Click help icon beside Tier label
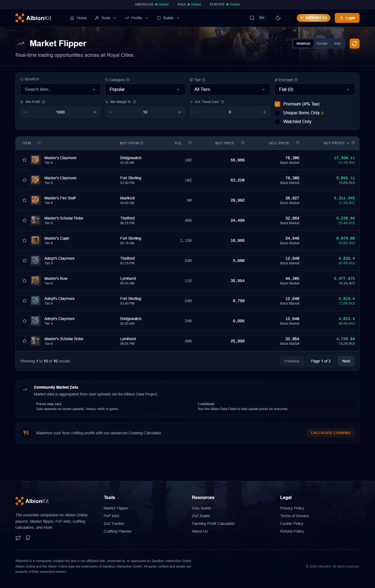This screenshot has height=588, width=375. (x=203, y=80)
